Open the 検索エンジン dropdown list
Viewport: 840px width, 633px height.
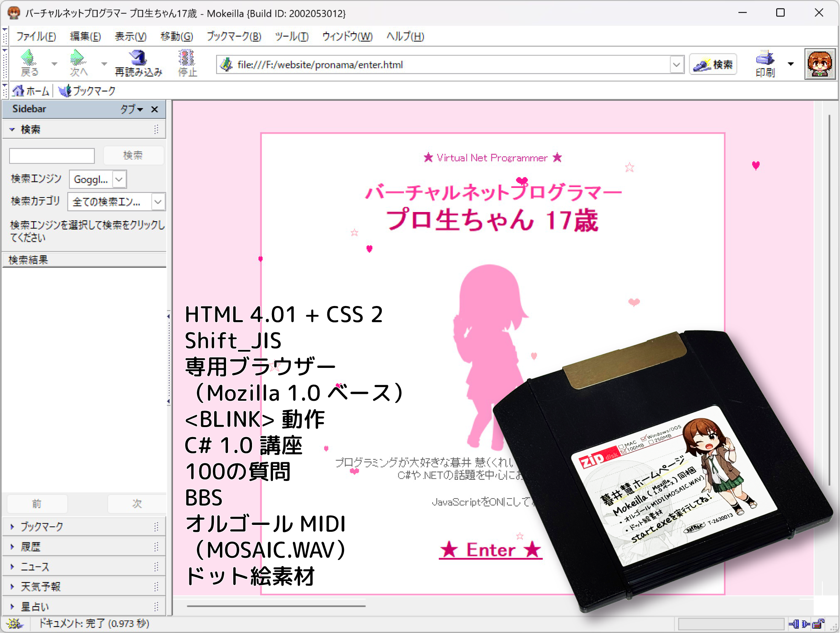[119, 179]
